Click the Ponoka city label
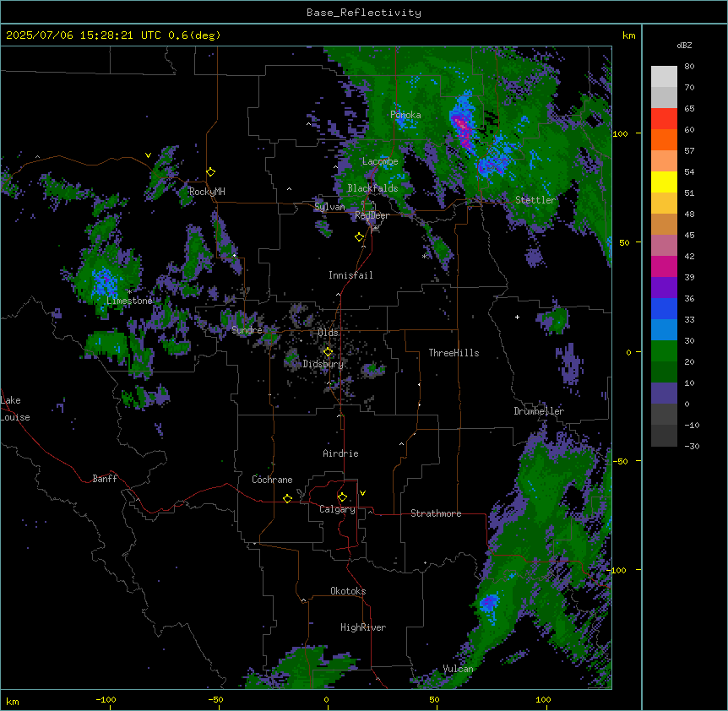 (x=405, y=115)
